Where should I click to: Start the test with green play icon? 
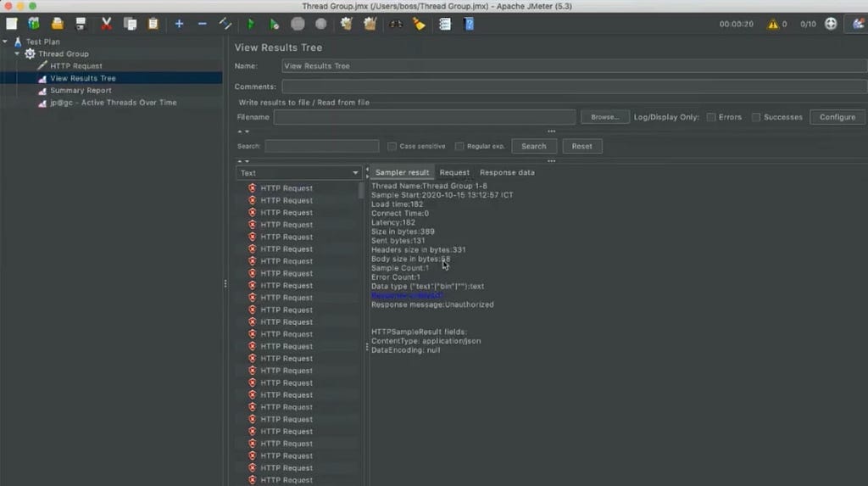[251, 24]
